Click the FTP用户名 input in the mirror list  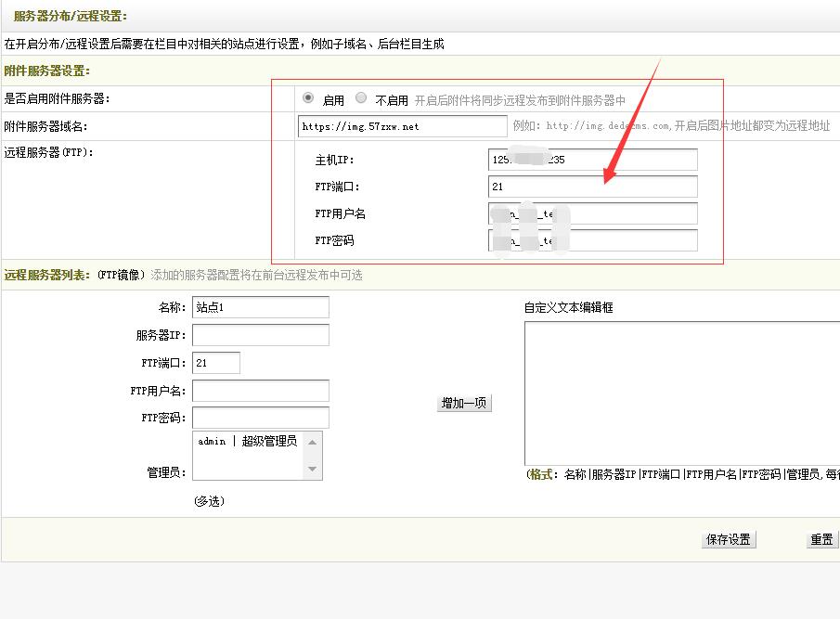pos(260,390)
